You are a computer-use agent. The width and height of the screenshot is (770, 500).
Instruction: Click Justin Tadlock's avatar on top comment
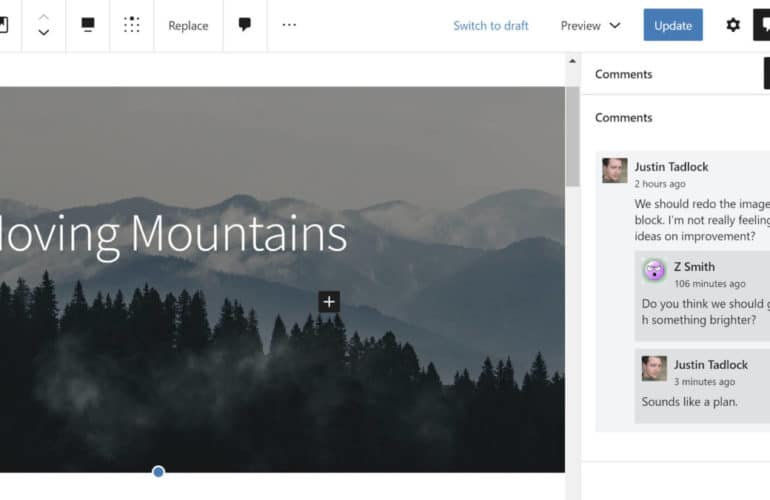(615, 170)
